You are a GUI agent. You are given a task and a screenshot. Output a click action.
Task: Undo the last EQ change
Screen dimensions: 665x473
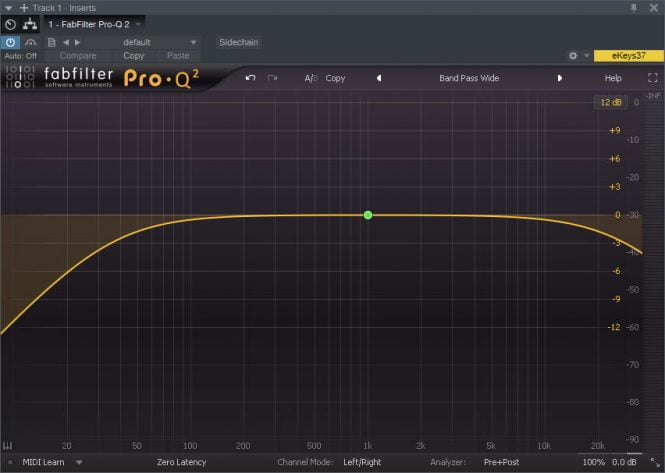coord(250,78)
